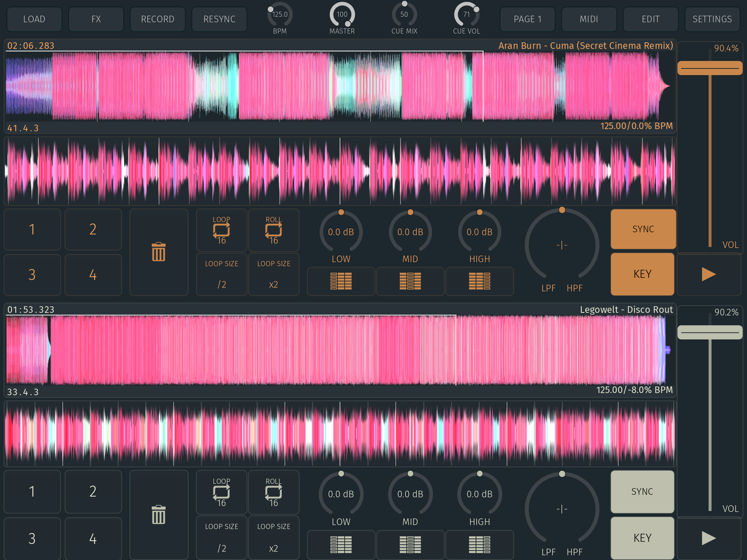Click the top deck volume fader handle

click(x=709, y=68)
